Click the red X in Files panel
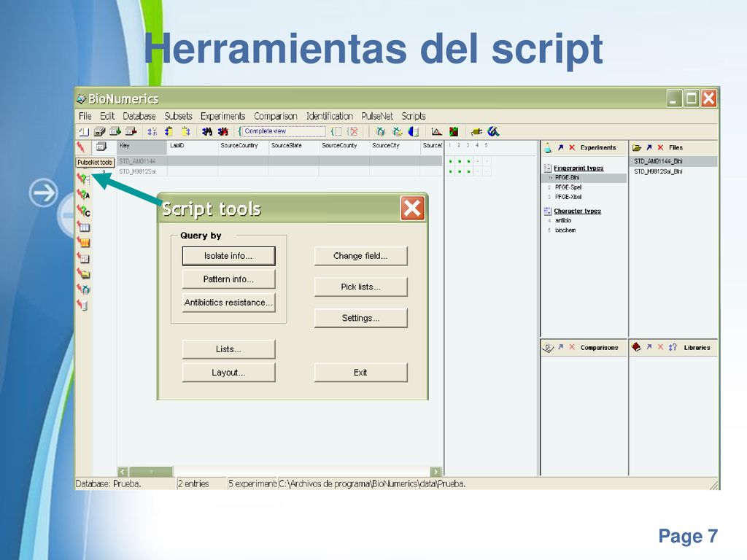Viewport: 747px width, 560px height. coord(660,147)
